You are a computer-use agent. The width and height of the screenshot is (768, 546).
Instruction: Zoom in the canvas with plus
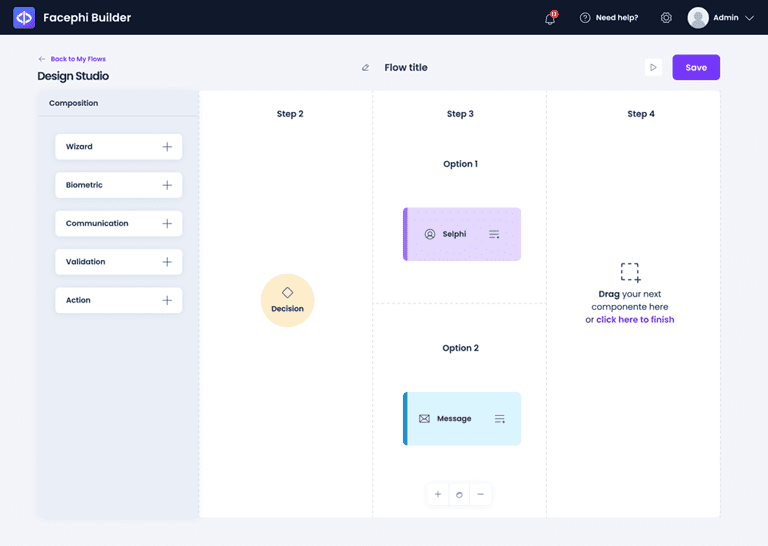point(438,494)
